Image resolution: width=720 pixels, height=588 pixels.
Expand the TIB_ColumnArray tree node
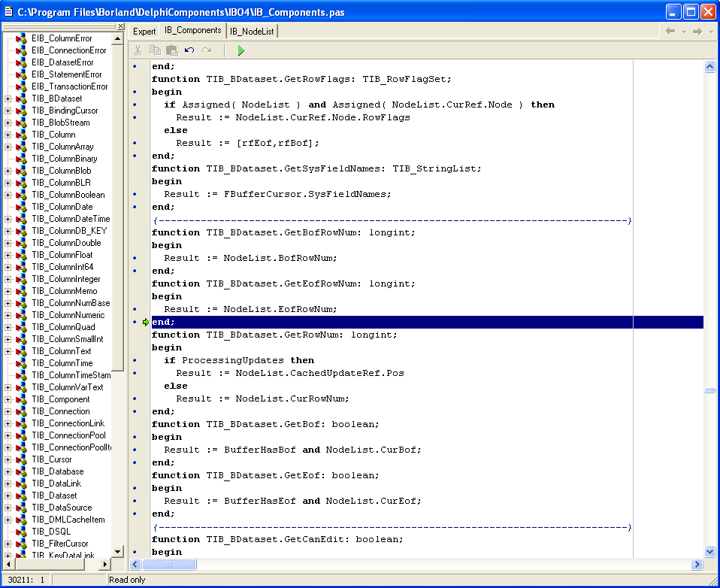[x=8, y=147]
